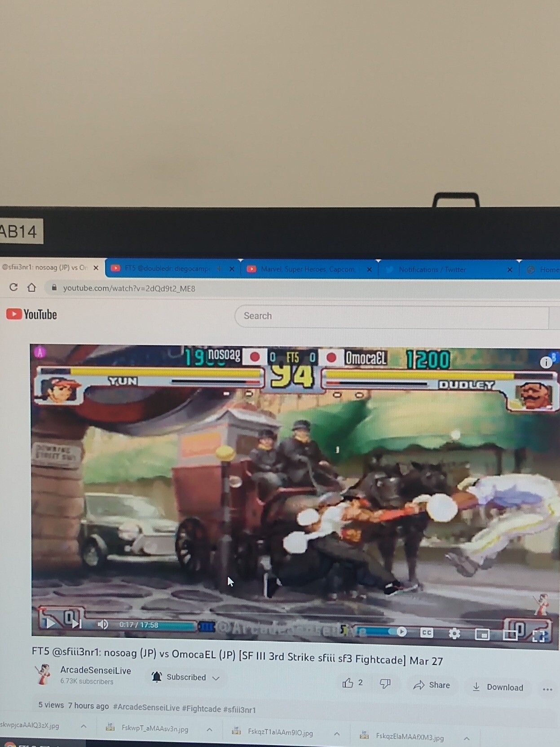Expand options for FskwpT_aMAAsv3n.jpg download
This screenshot has height=747, width=560.
pyautogui.click(x=209, y=730)
